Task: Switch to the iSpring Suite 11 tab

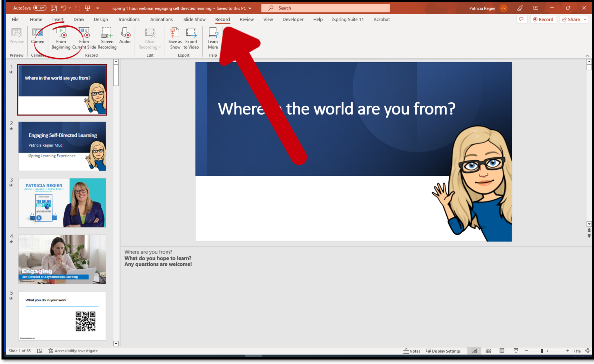Action: click(x=347, y=19)
